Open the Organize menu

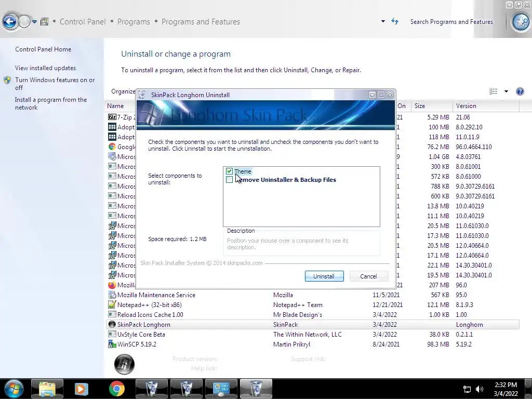(x=123, y=91)
